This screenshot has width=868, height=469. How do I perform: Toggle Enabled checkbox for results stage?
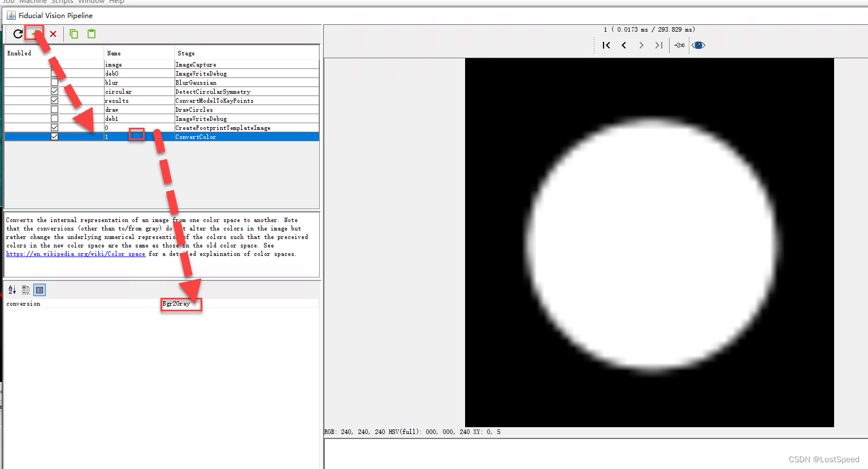[x=54, y=101]
